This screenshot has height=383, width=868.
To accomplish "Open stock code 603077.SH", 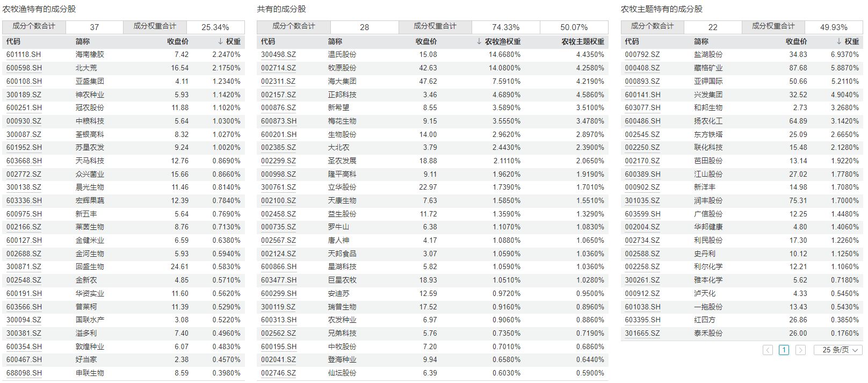I will click(642, 108).
